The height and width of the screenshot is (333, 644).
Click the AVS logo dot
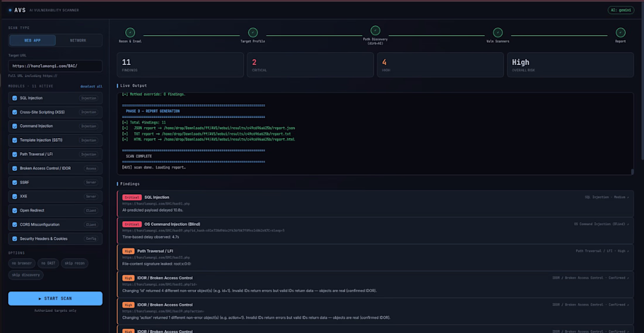(10, 11)
